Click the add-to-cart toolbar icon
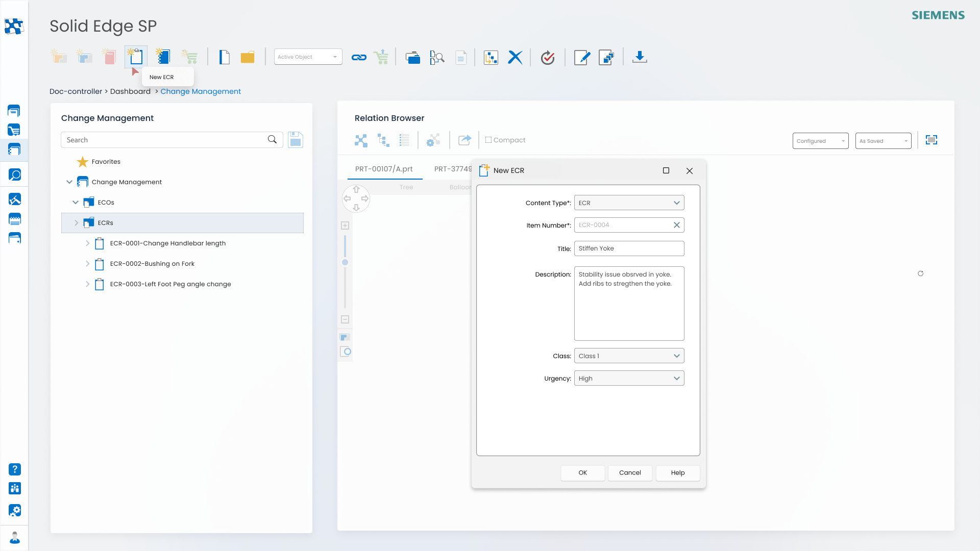The width and height of the screenshot is (980, 551). (381, 57)
